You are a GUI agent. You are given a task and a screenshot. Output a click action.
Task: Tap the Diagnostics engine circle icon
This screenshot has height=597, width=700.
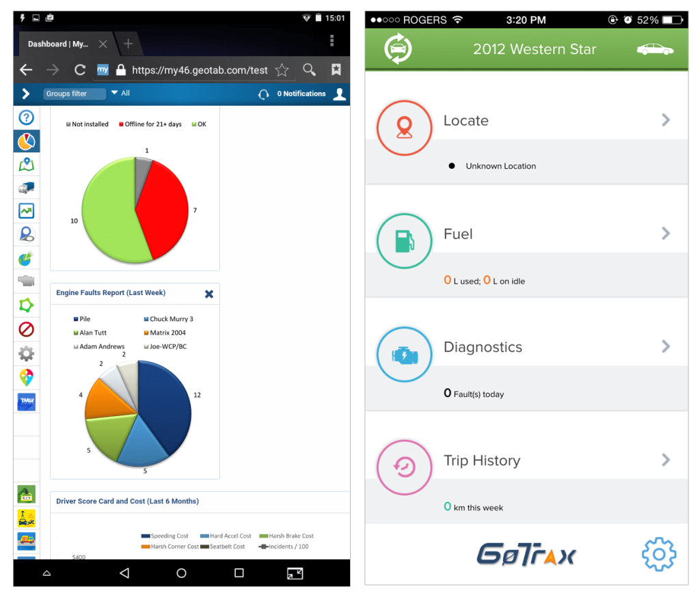404,355
